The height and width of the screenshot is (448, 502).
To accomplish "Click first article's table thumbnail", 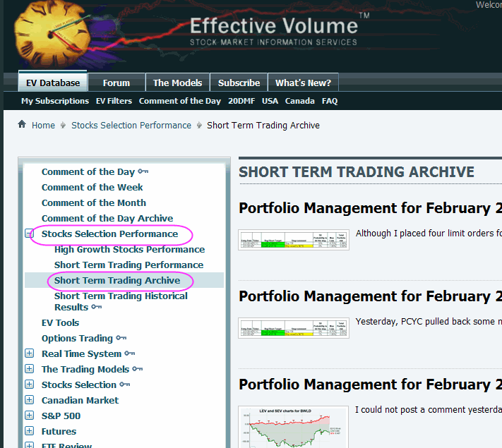I will click(294, 240).
